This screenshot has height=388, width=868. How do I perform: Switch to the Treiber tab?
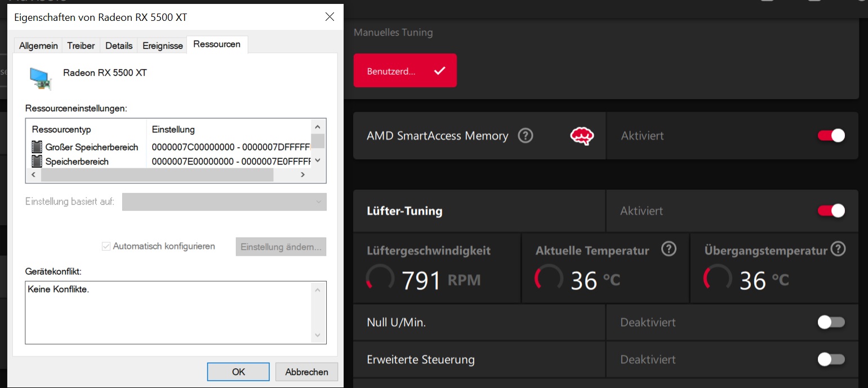click(81, 46)
